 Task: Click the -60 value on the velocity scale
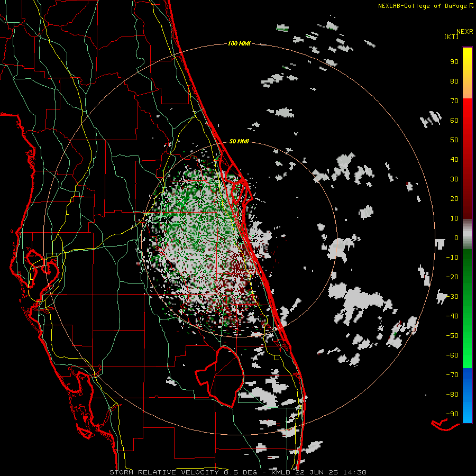[452, 355]
